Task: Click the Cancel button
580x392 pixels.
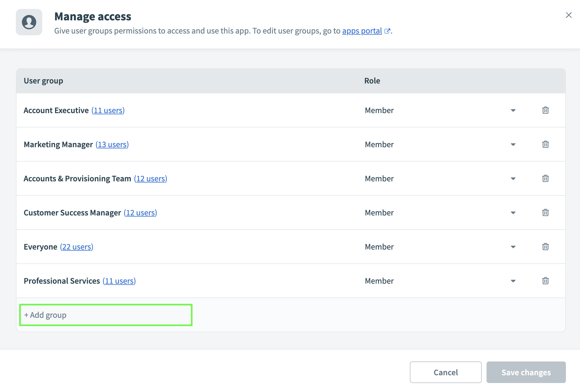Action: click(445, 372)
